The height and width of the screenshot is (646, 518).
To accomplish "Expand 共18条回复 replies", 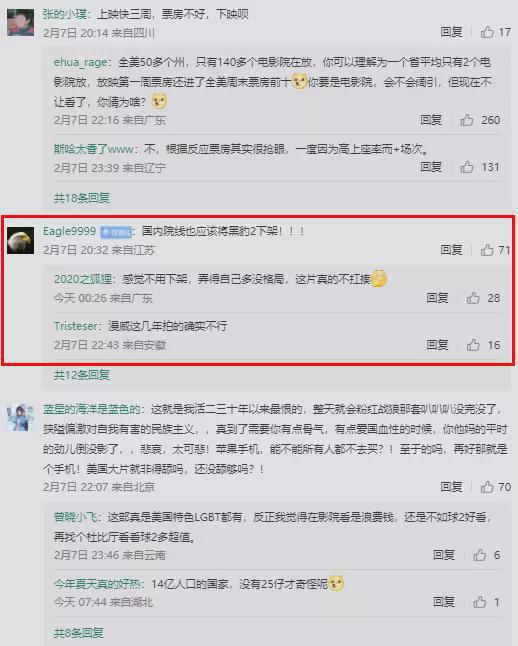I will coord(82,198).
